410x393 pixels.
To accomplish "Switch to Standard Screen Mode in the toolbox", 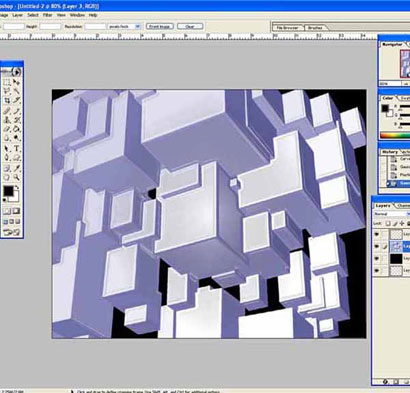I will tap(6, 221).
